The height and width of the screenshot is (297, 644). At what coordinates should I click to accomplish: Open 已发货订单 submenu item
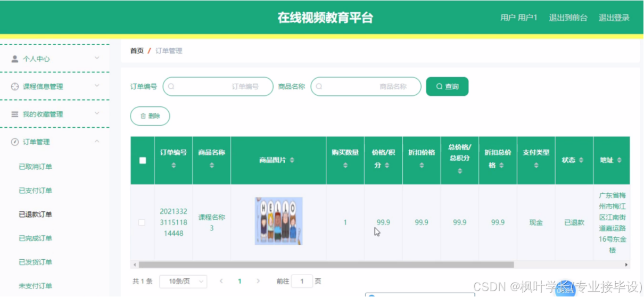click(x=35, y=262)
